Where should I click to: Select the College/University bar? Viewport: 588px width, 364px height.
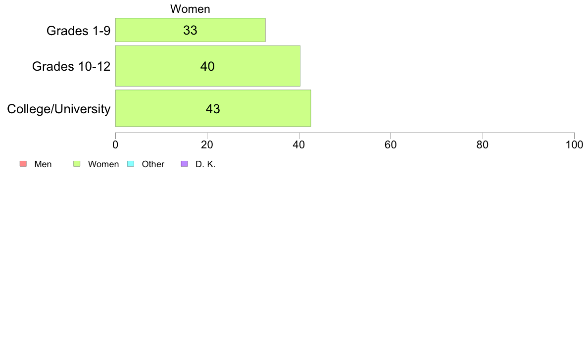[x=213, y=108]
